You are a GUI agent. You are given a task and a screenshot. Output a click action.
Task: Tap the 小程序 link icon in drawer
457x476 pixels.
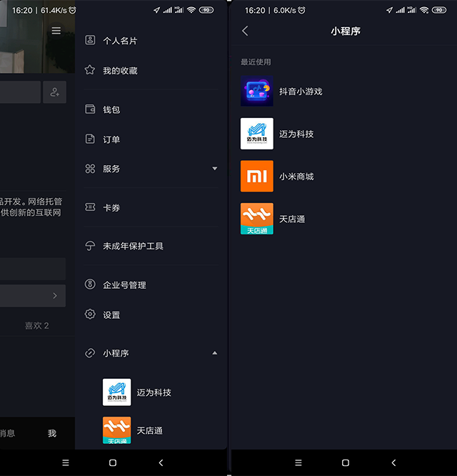click(x=90, y=353)
